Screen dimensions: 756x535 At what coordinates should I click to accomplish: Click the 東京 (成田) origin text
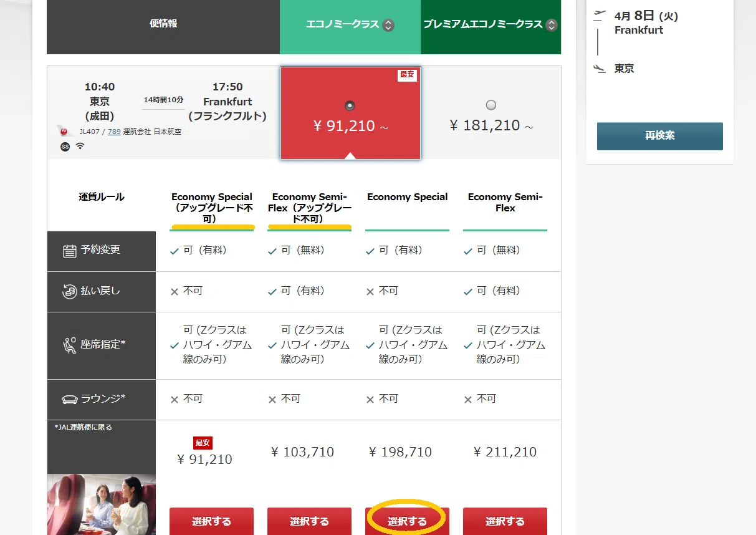click(100, 108)
